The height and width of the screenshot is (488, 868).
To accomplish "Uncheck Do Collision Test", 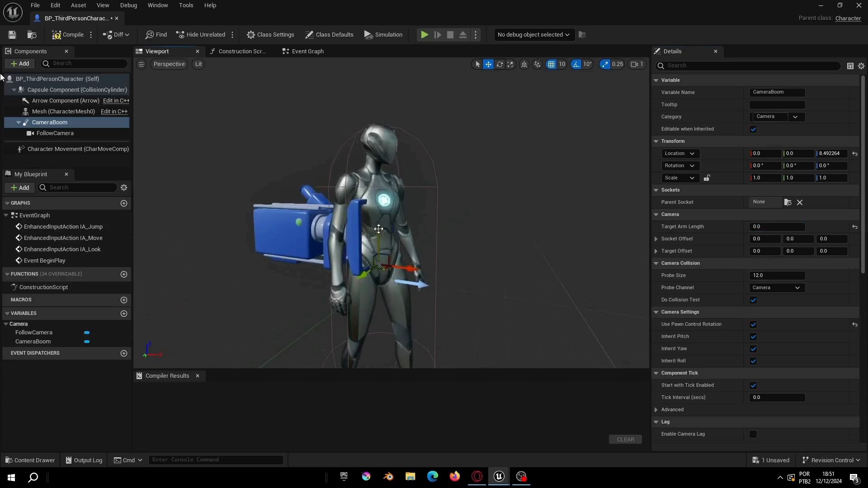I will (753, 300).
